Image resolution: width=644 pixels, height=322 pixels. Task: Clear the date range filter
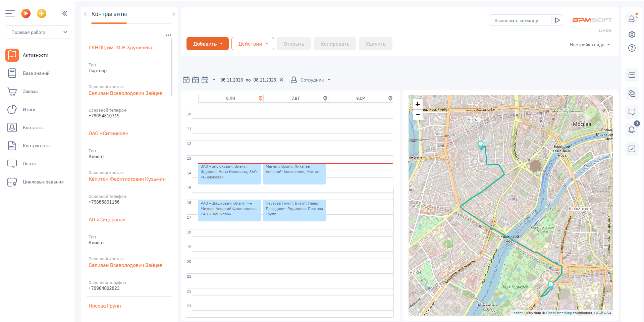pyautogui.click(x=281, y=80)
